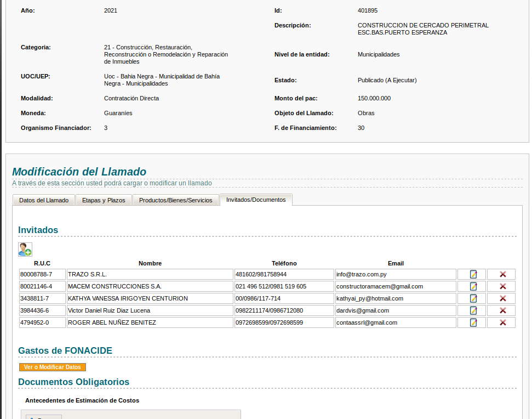The height and width of the screenshot is (419, 532).
Task: Select the name KATHYA VANESSA IRIGOYEN CENTURION
Action: pos(150,298)
